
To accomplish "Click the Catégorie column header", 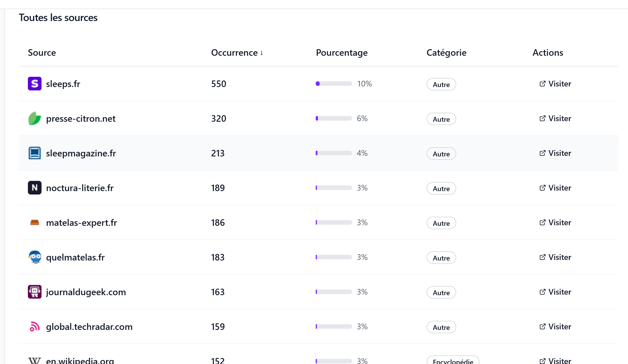I will [447, 53].
